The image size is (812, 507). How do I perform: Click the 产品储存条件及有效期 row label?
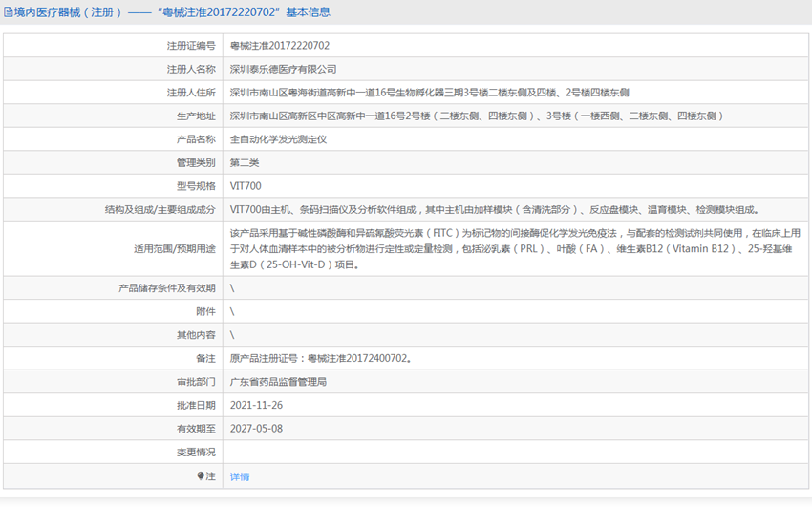pyautogui.click(x=167, y=288)
